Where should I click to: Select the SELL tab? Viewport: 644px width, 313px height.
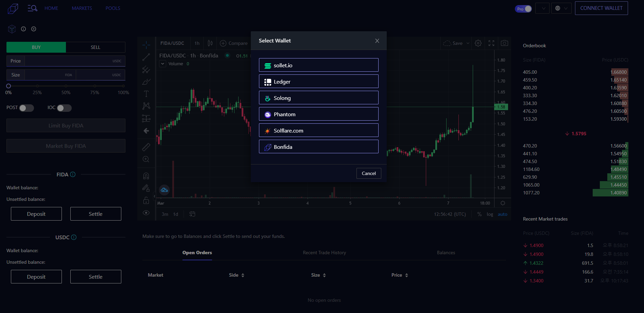[95, 47]
